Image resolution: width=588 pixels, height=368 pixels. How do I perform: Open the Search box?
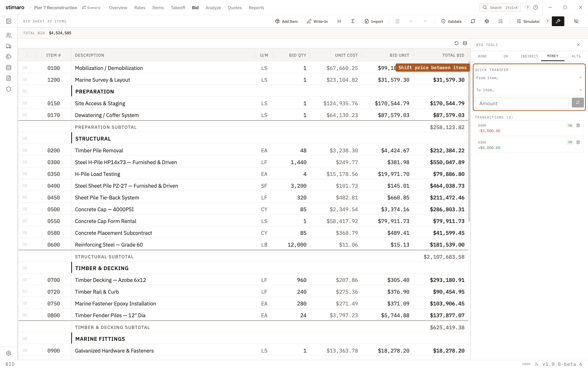500,7
